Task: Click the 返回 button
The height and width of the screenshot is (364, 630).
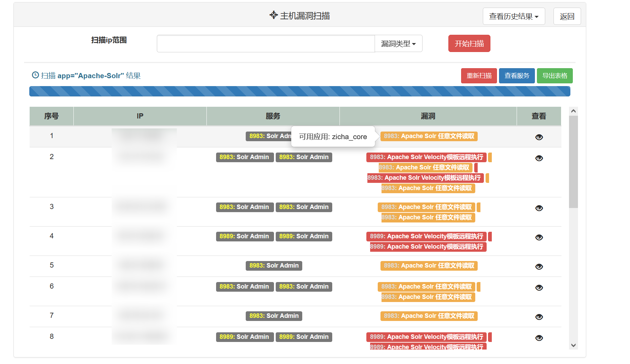Action: [x=567, y=16]
